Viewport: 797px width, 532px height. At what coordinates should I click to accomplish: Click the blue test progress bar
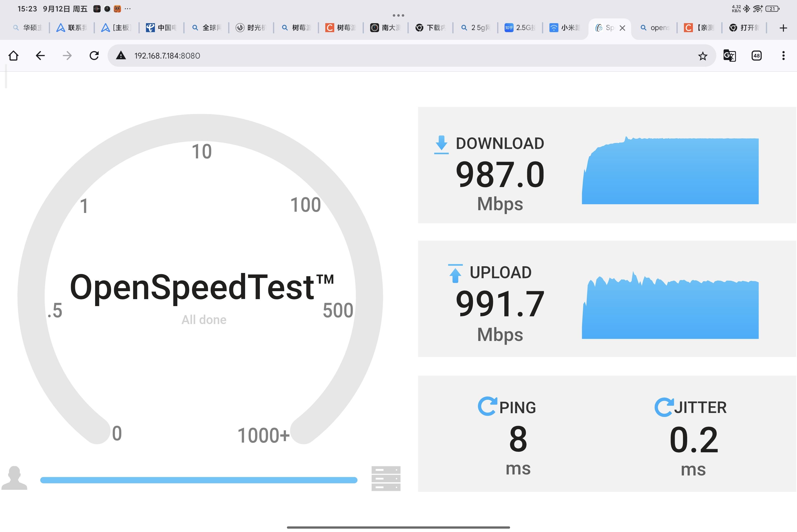[x=199, y=480]
